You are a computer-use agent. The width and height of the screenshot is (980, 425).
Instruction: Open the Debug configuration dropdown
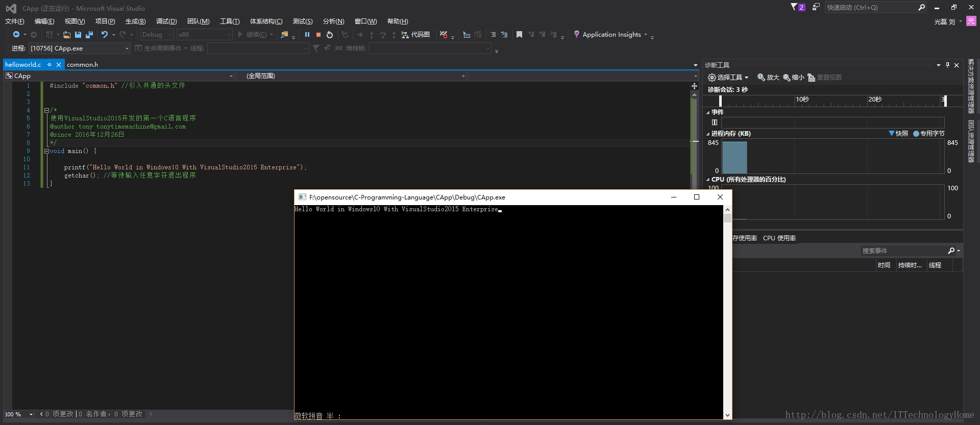[157, 35]
